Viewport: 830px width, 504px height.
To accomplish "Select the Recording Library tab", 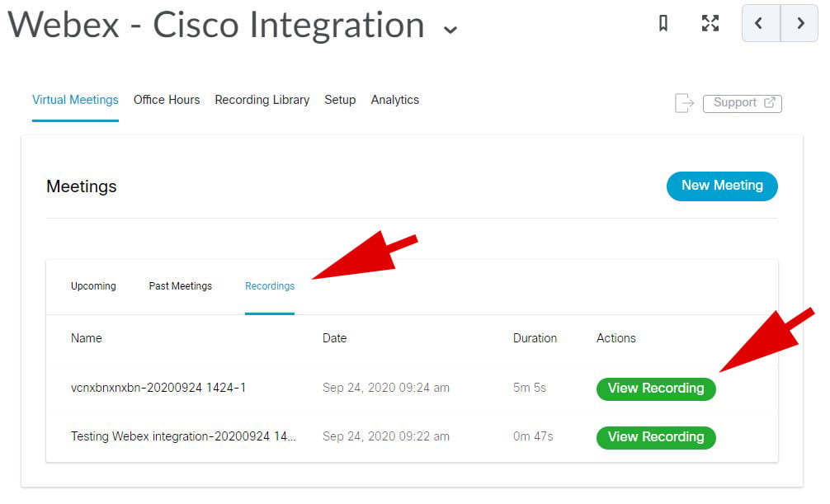I will pos(262,100).
